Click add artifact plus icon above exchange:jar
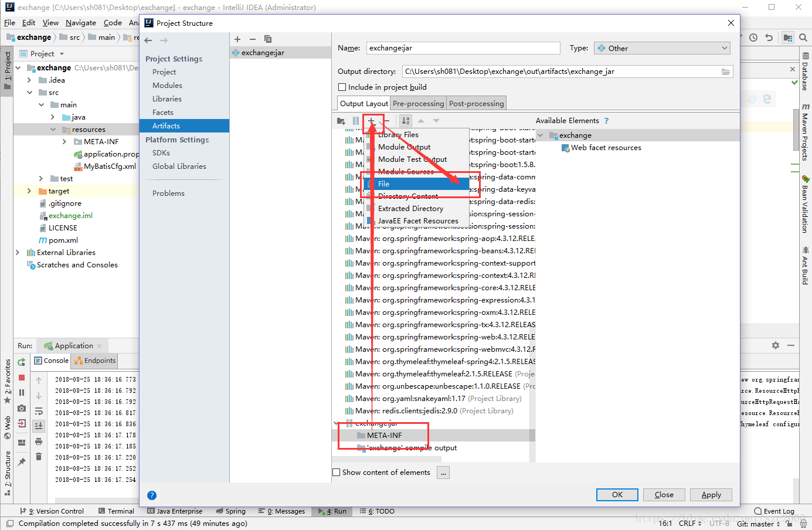The image size is (812, 530). [237, 39]
